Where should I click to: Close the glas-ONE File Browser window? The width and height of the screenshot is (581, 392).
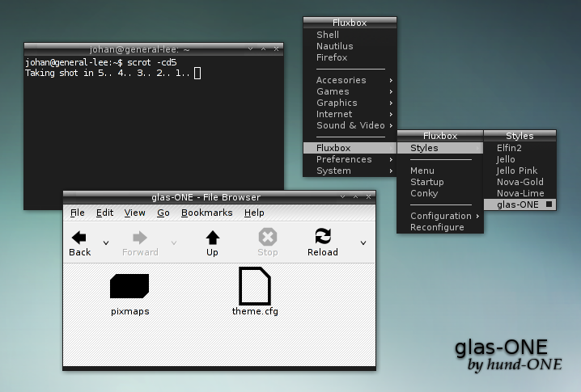(x=368, y=197)
